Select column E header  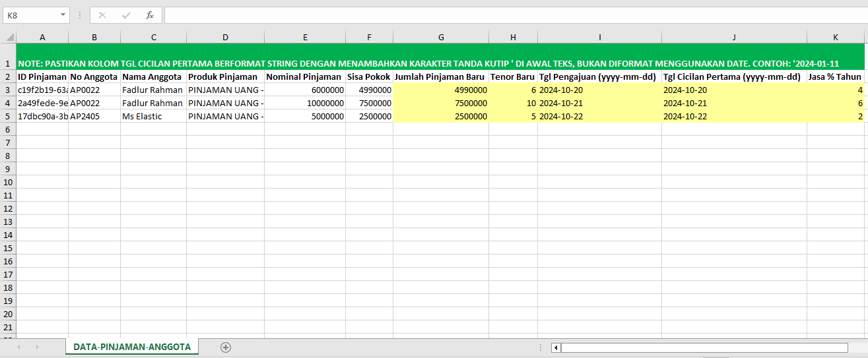[x=305, y=38]
